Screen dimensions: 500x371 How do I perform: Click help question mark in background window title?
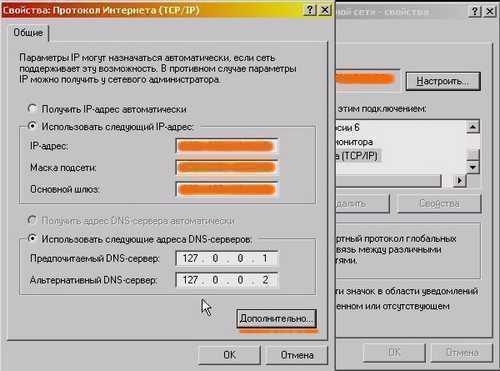475,12
